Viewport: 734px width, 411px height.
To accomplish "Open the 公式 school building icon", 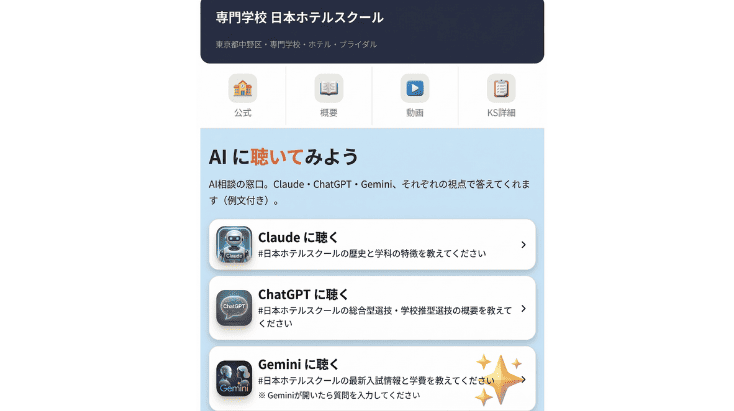I will 242,88.
